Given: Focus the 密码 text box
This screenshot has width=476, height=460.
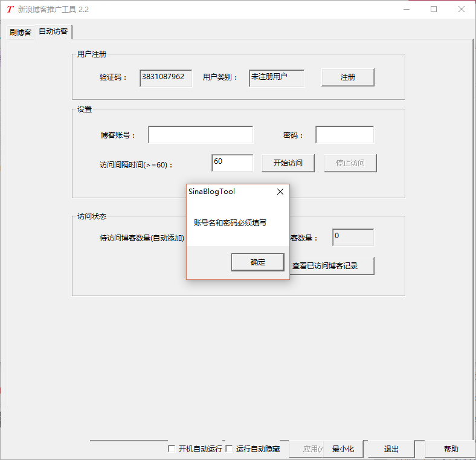Looking at the screenshot, I should [x=344, y=135].
